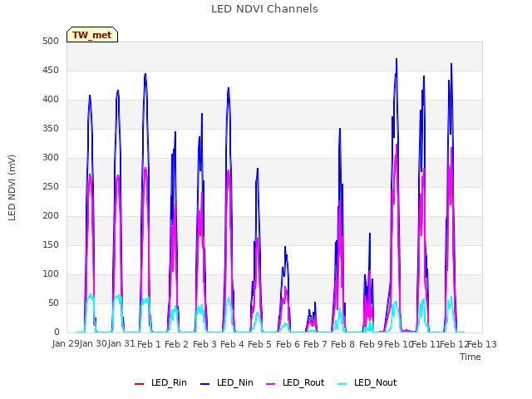Toggle the LED_Rin legend label
The image size is (532, 399).
(169, 382)
